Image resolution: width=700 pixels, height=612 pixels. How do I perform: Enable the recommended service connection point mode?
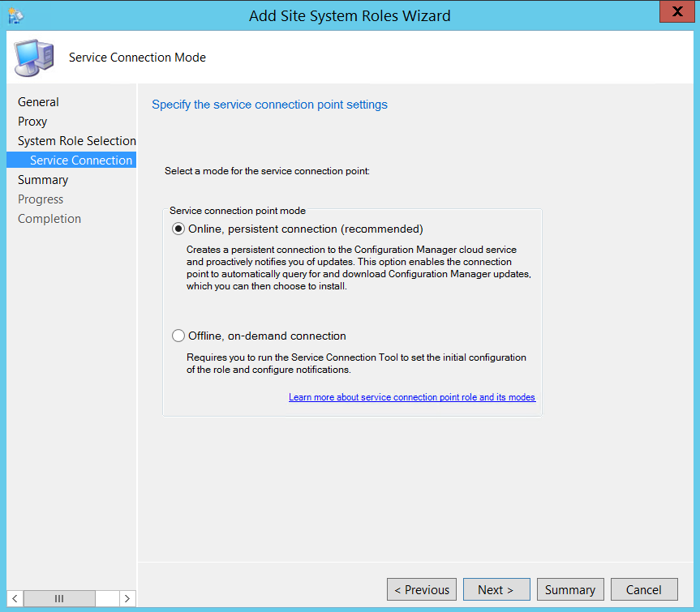(178, 229)
